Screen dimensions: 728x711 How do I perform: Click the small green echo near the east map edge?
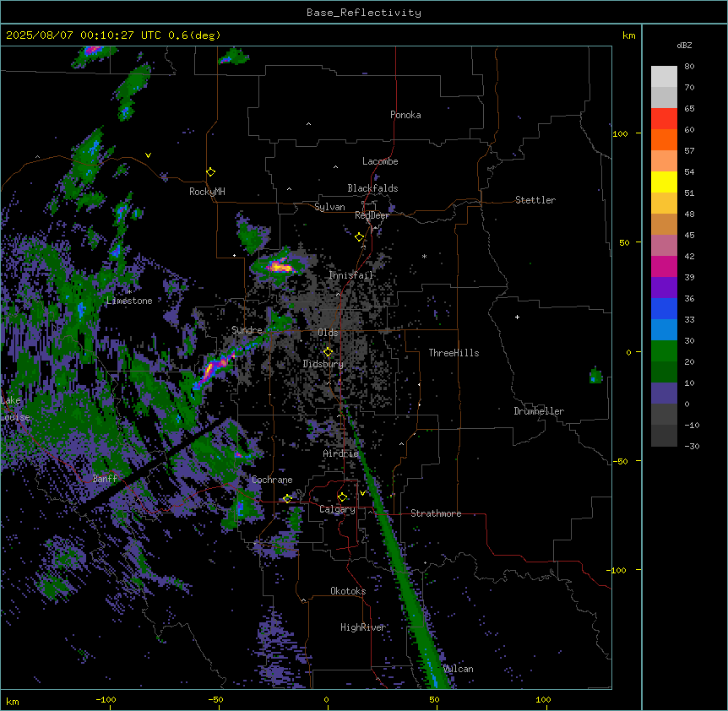click(595, 375)
